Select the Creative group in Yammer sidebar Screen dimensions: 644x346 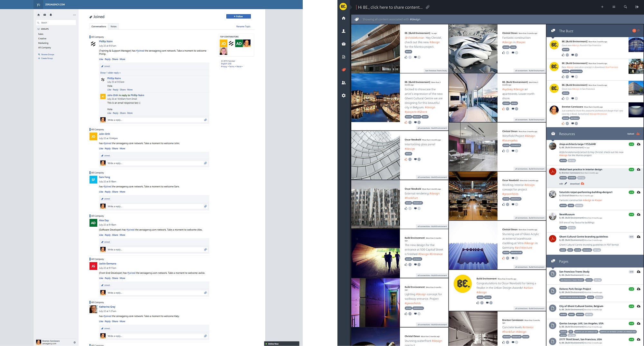coord(42,38)
